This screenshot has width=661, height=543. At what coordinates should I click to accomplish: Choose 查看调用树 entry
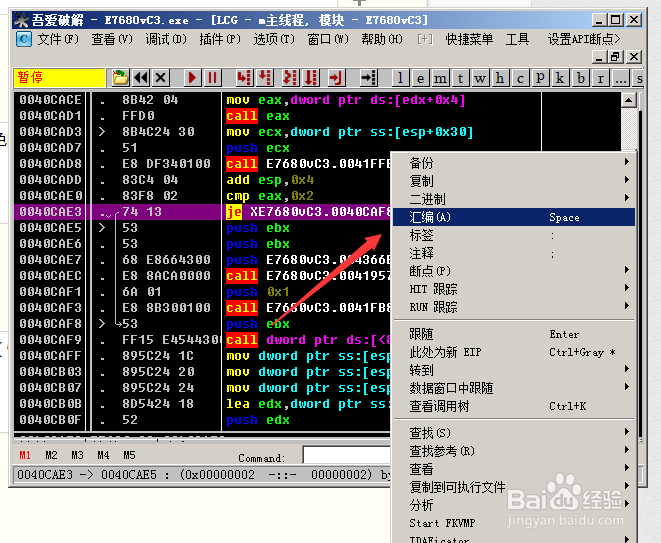point(514,406)
